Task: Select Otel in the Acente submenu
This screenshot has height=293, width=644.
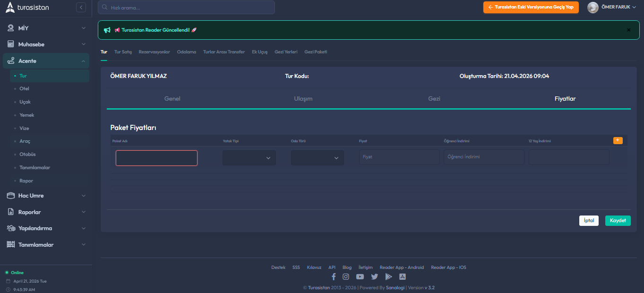Action: coord(25,89)
